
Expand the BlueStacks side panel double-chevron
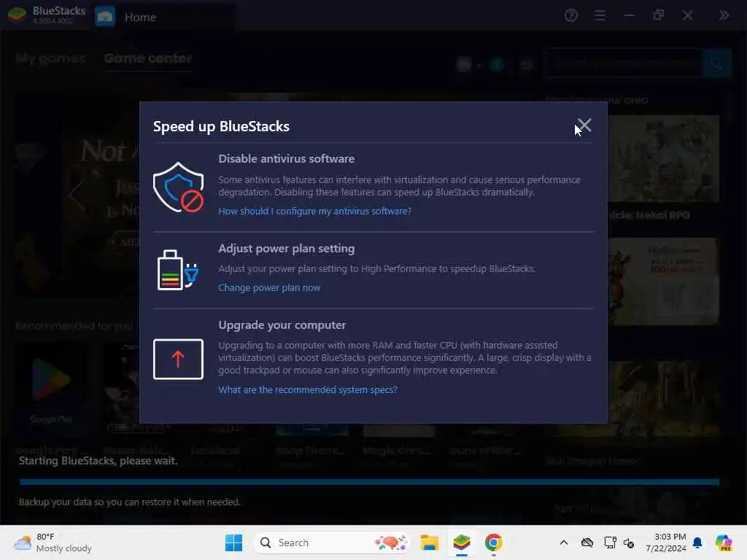(x=724, y=16)
